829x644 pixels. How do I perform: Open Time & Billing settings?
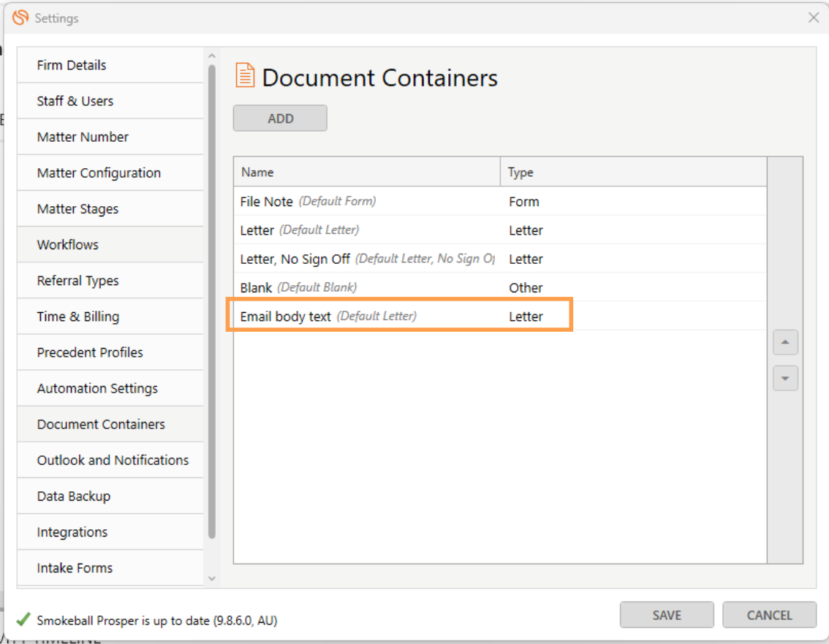coord(110,317)
